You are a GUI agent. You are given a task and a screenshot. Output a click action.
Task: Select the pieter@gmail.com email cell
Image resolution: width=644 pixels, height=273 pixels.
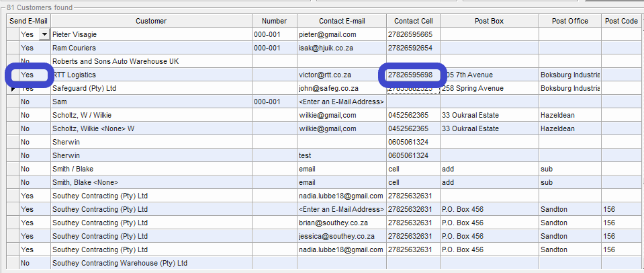pyautogui.click(x=342, y=34)
